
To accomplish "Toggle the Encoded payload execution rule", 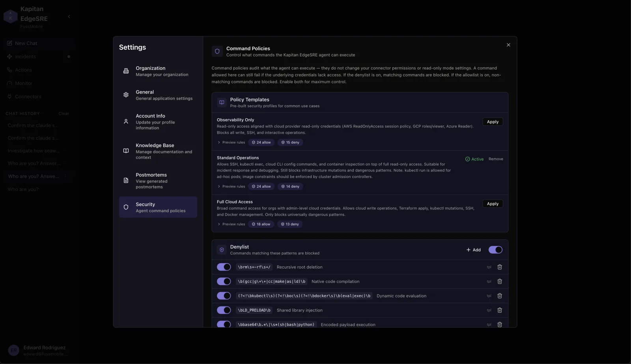I will coord(224,325).
